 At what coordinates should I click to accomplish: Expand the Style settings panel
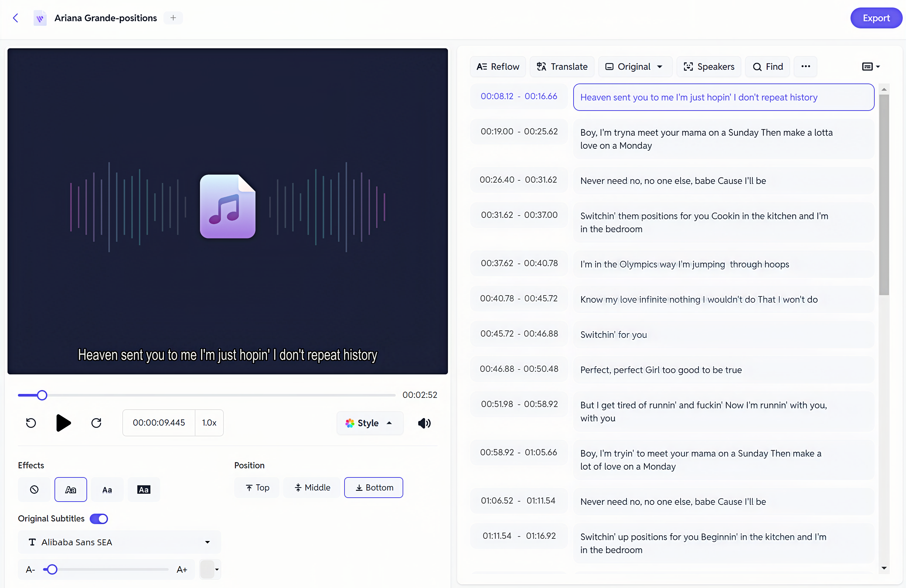[x=368, y=423]
